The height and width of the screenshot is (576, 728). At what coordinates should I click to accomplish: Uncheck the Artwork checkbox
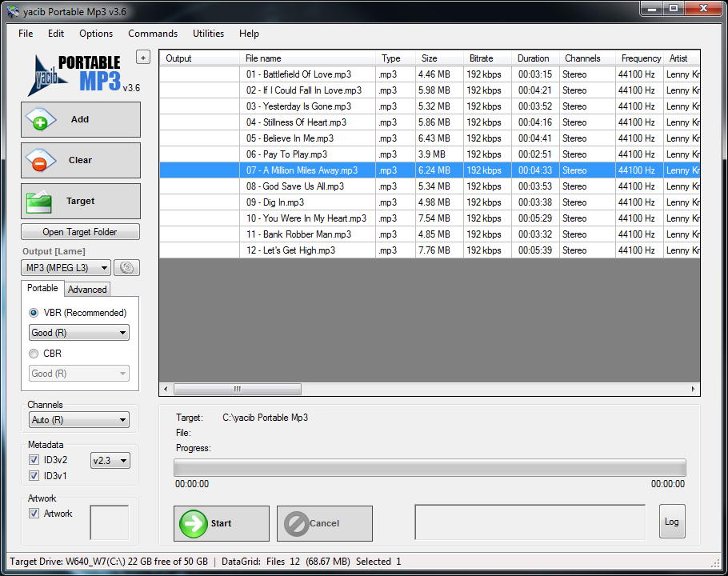pos(34,514)
